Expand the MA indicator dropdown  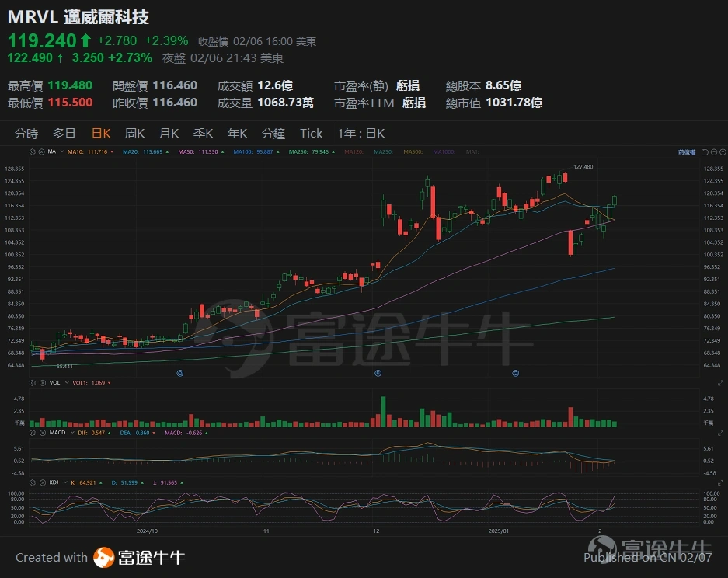[61, 151]
